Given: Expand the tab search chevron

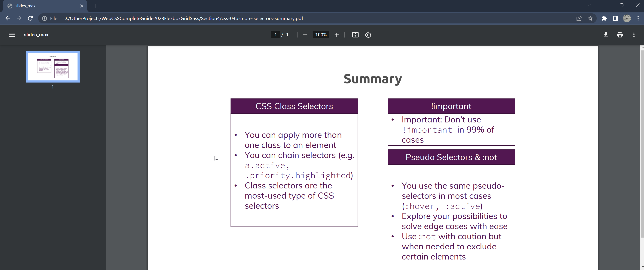Looking at the screenshot, I should pos(589,5).
